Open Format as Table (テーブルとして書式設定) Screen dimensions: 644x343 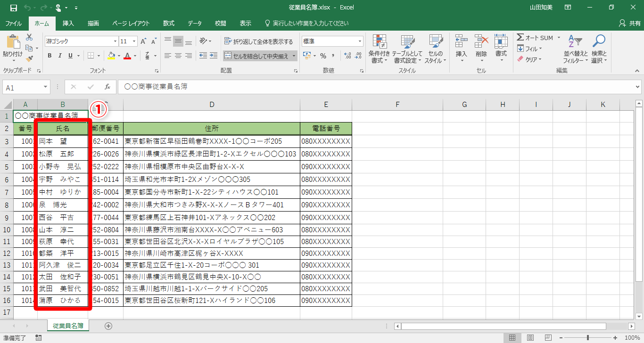point(407,49)
